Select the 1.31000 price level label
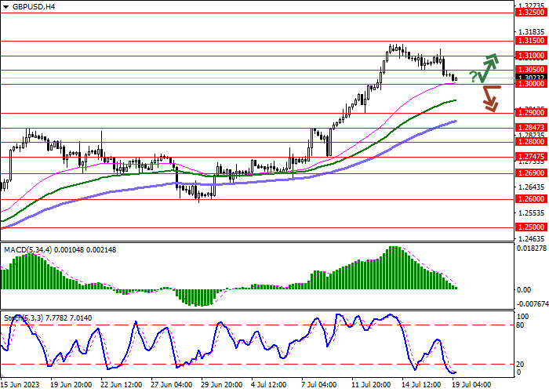Screen dimensions: 549x392 pos(531,56)
